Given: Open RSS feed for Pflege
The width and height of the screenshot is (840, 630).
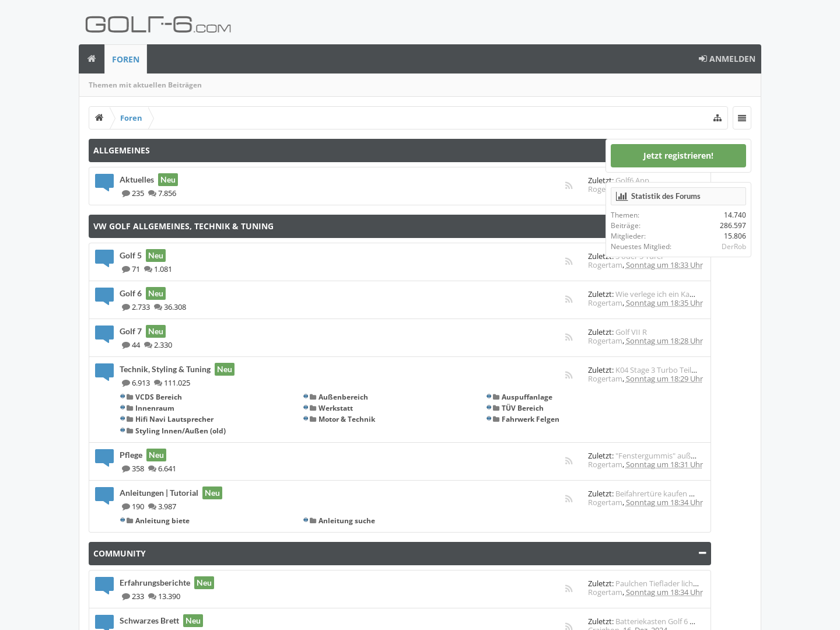Looking at the screenshot, I should pos(569,461).
